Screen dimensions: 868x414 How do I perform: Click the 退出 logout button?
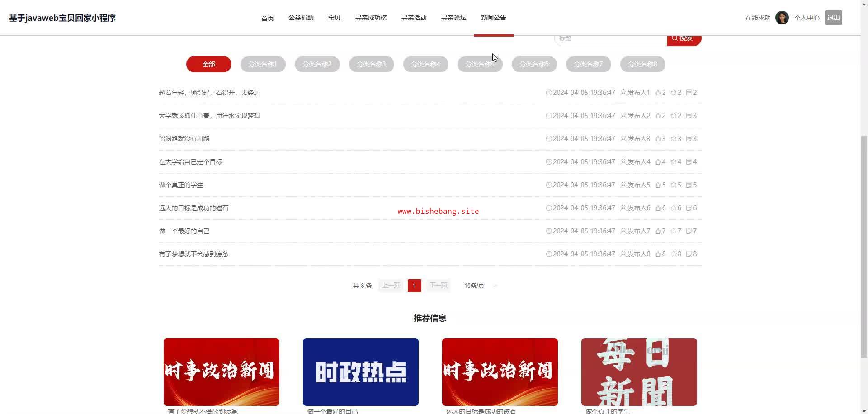pos(834,18)
